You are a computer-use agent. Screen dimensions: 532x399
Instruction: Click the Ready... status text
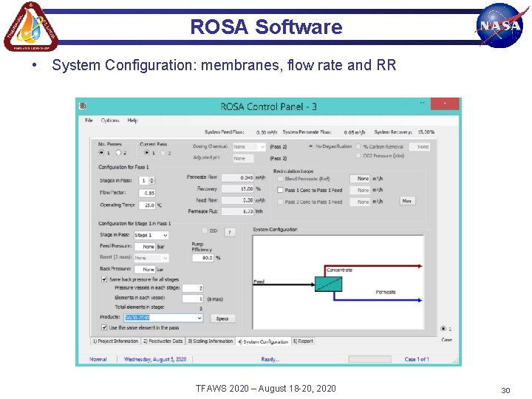pos(270,359)
